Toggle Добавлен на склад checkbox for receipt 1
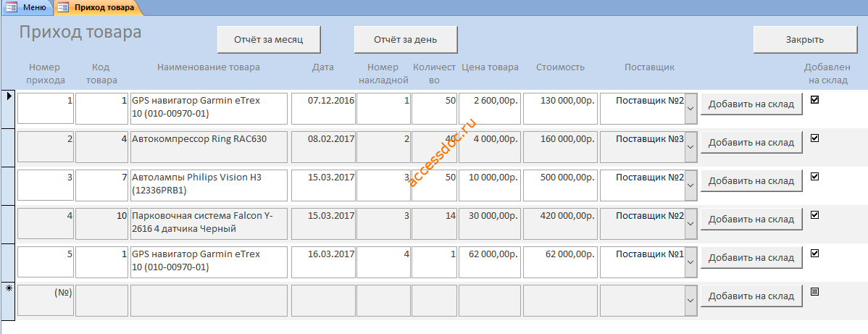Screen dimensions: 868x334 click(x=814, y=100)
